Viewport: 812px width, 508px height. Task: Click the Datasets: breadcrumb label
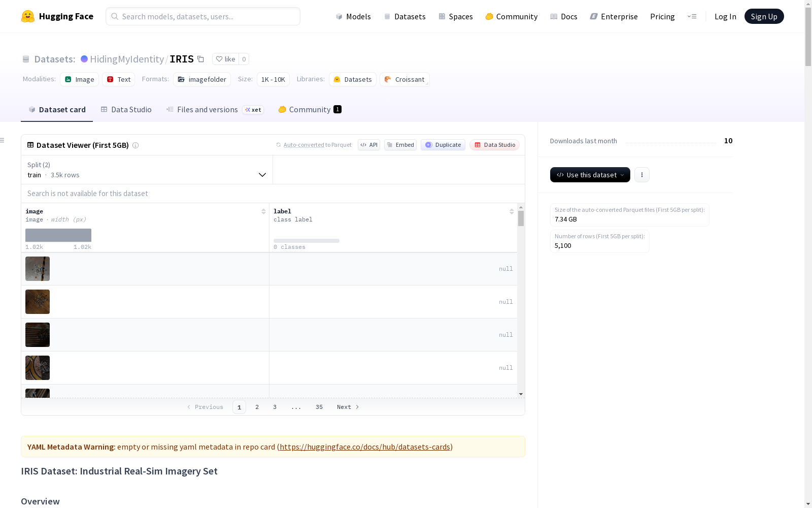(55, 59)
